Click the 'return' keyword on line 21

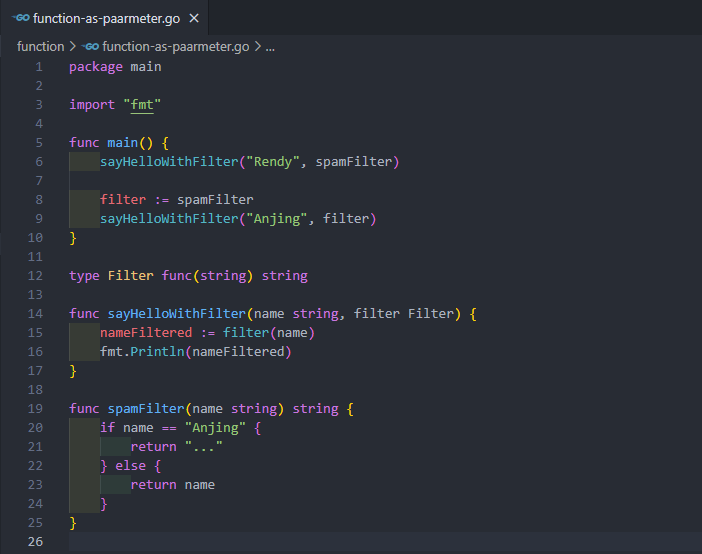click(x=154, y=447)
